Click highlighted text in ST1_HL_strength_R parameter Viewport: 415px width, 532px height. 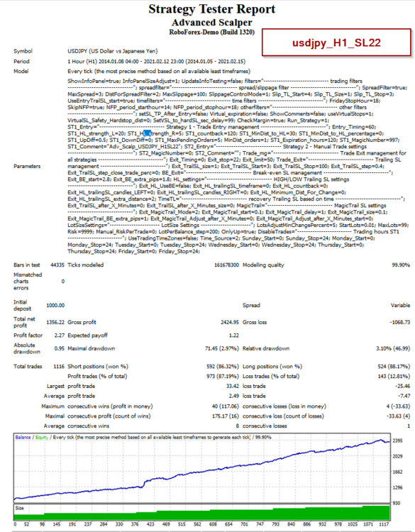pos(147,133)
